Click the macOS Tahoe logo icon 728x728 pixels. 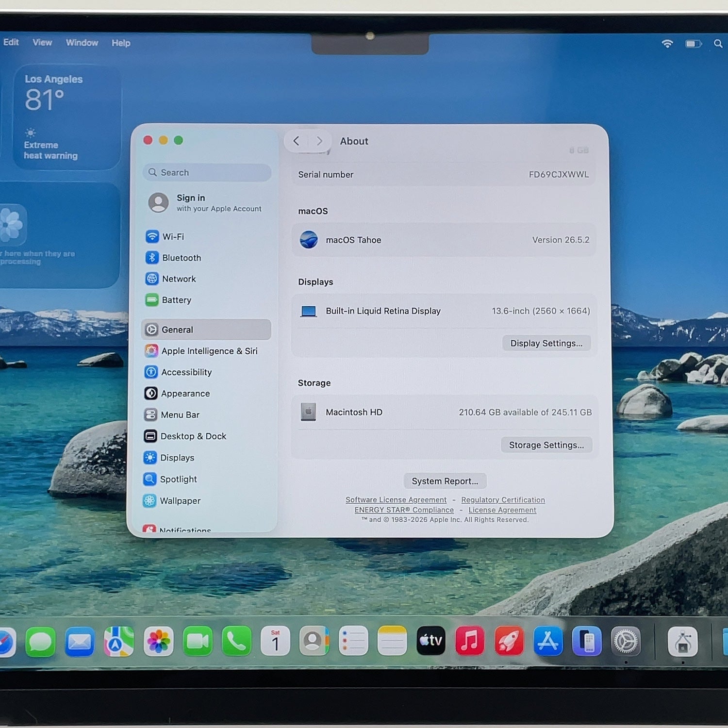(309, 240)
